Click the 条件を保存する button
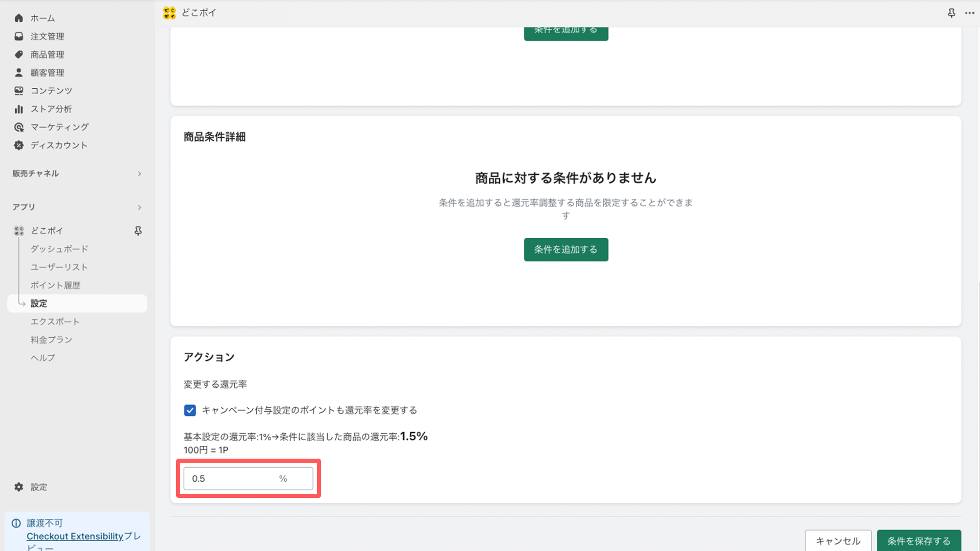The image size is (980, 551). tap(919, 541)
